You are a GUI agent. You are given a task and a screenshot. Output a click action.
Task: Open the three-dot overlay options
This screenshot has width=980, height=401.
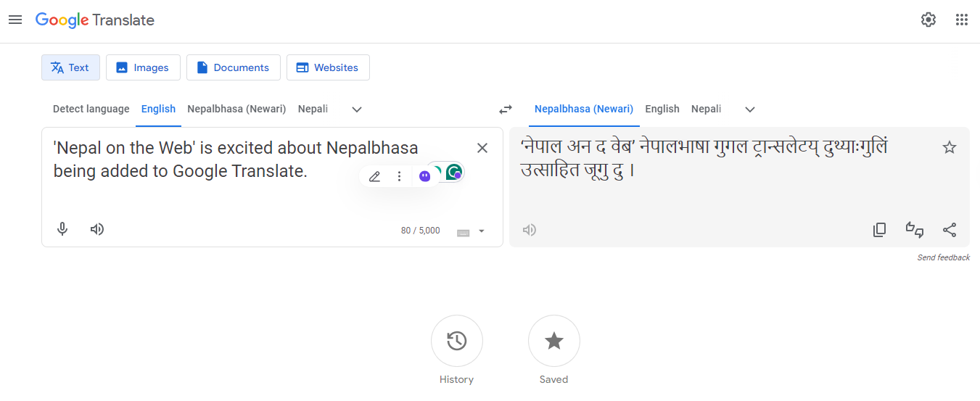[x=399, y=176]
